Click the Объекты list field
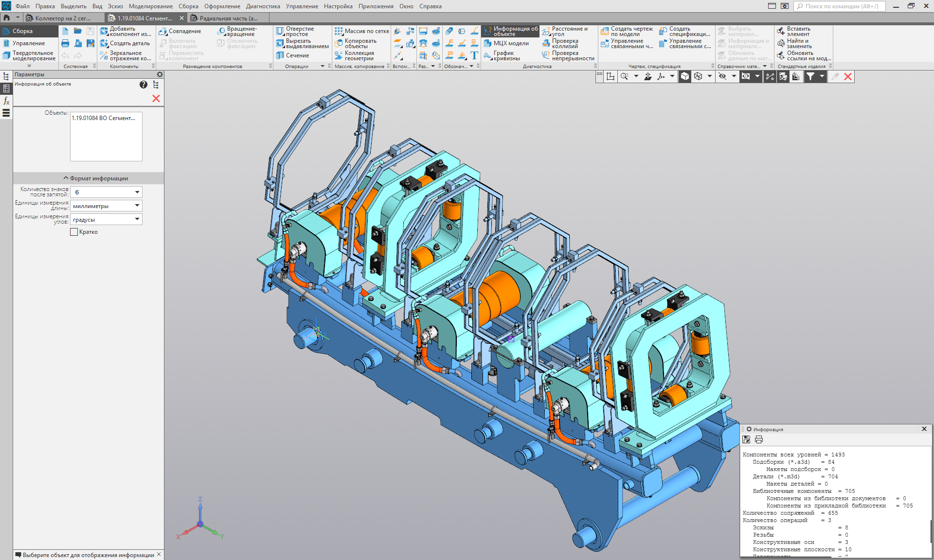This screenshot has width=934, height=560. click(106, 137)
